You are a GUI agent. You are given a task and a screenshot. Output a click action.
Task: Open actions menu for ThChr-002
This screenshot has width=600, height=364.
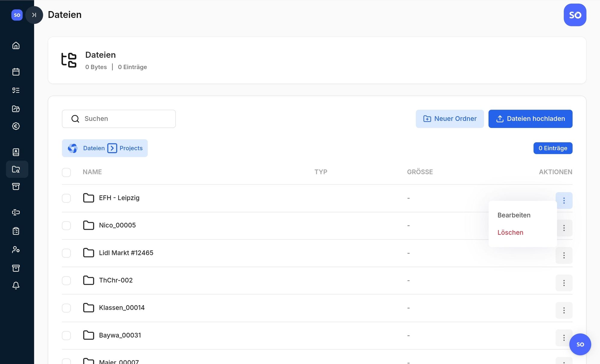[564, 283]
